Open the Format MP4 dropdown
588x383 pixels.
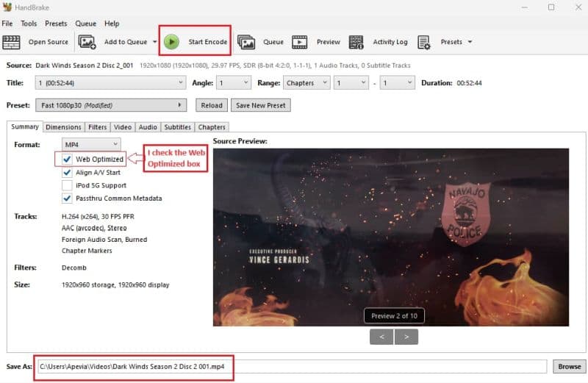pyautogui.click(x=91, y=144)
